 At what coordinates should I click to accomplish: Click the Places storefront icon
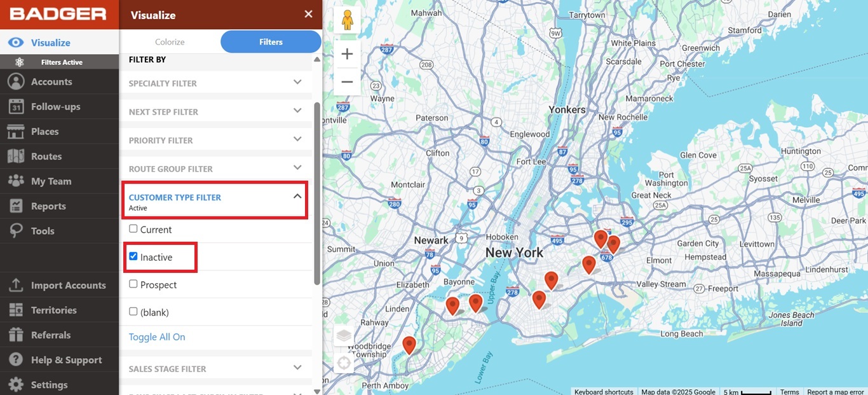[x=16, y=131]
